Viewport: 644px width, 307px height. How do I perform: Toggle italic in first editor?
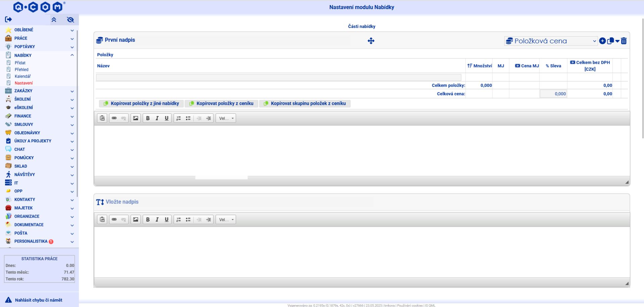[x=157, y=118]
